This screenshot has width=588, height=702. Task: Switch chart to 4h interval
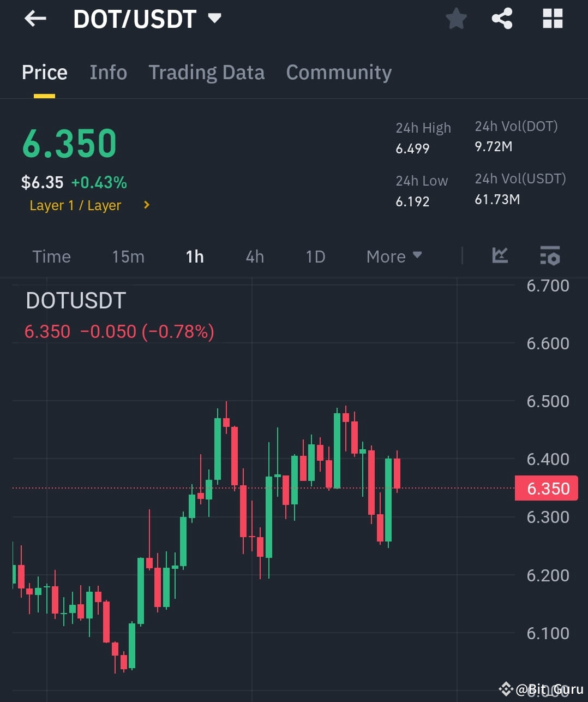[254, 256]
